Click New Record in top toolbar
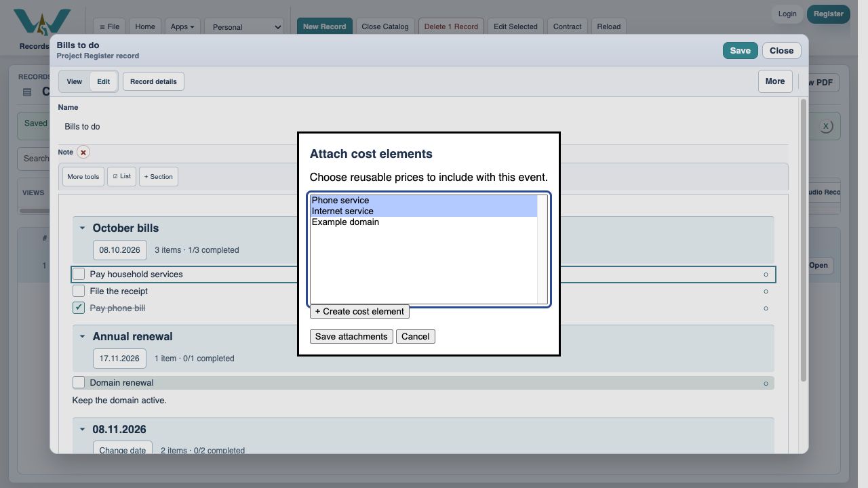The width and height of the screenshot is (868, 488). [324, 26]
